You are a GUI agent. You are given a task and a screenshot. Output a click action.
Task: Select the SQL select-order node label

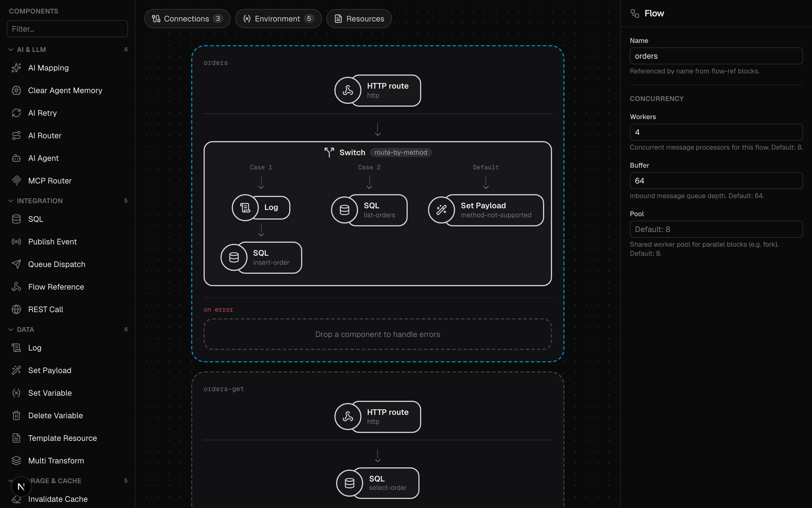(388, 483)
